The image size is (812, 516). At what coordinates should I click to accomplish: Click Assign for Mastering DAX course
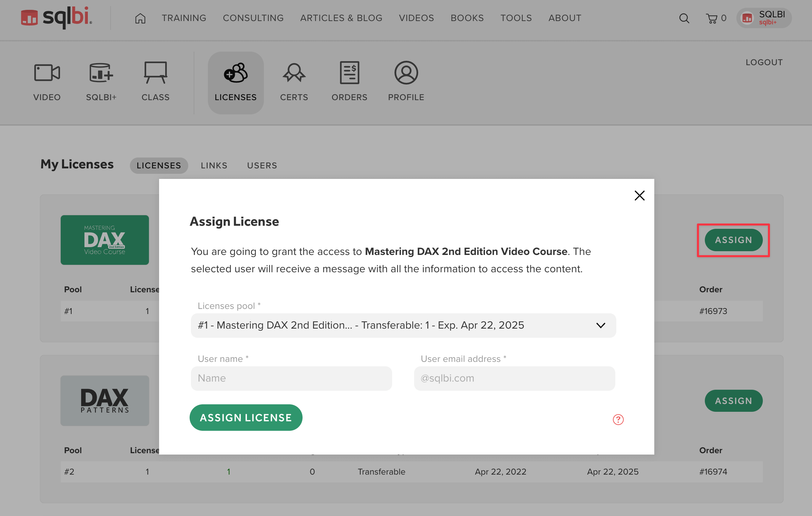tap(733, 240)
